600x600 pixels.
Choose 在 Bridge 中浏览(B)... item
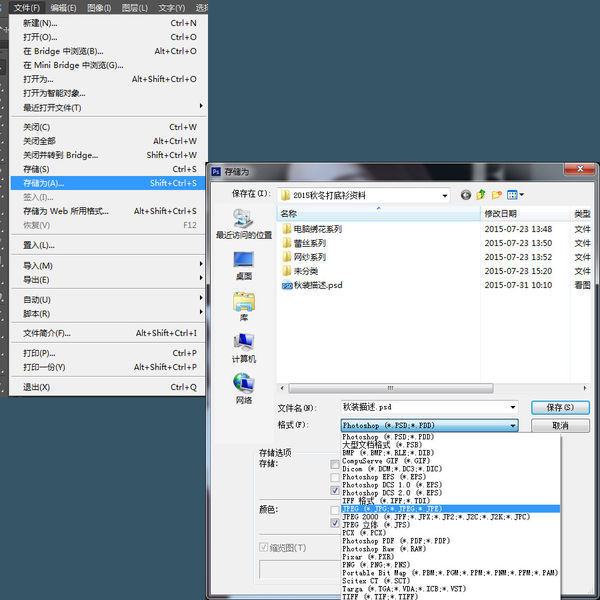(108, 51)
